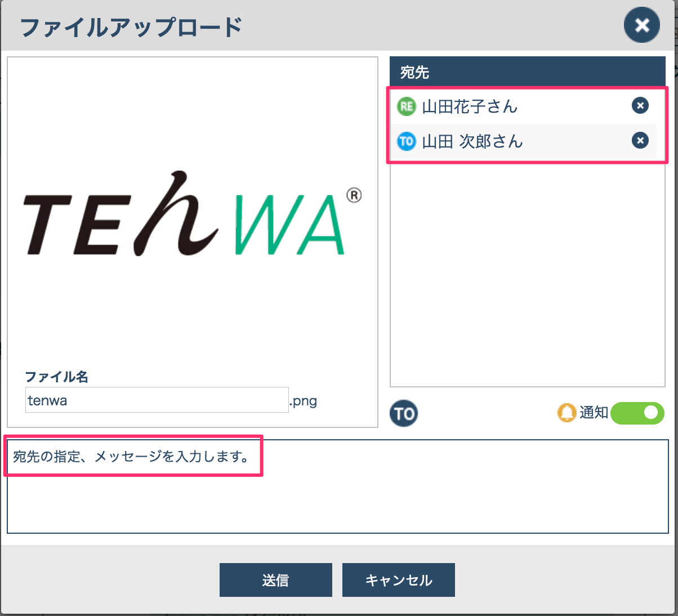This screenshot has height=616, width=678.
Task: Click the orange notification bell icon
Action: pyautogui.click(x=567, y=413)
